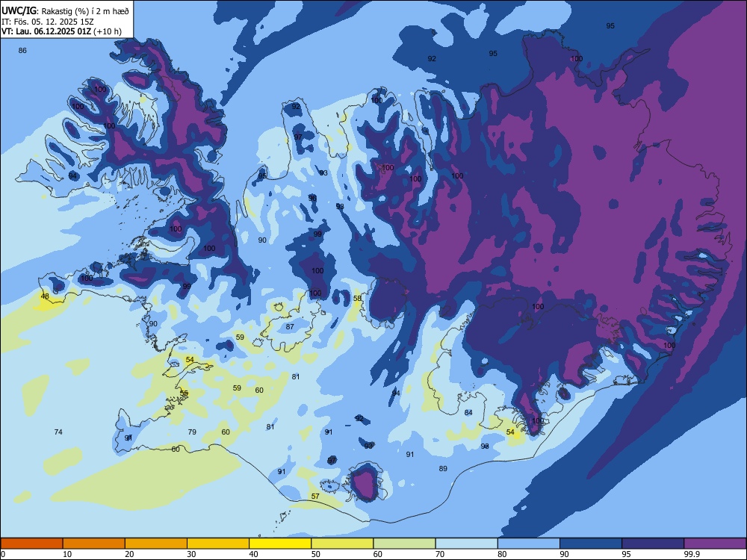Pick the purple above-99.9% legend swatch
Image resolution: width=747 pixels, height=560 pixels.
(x=715, y=544)
